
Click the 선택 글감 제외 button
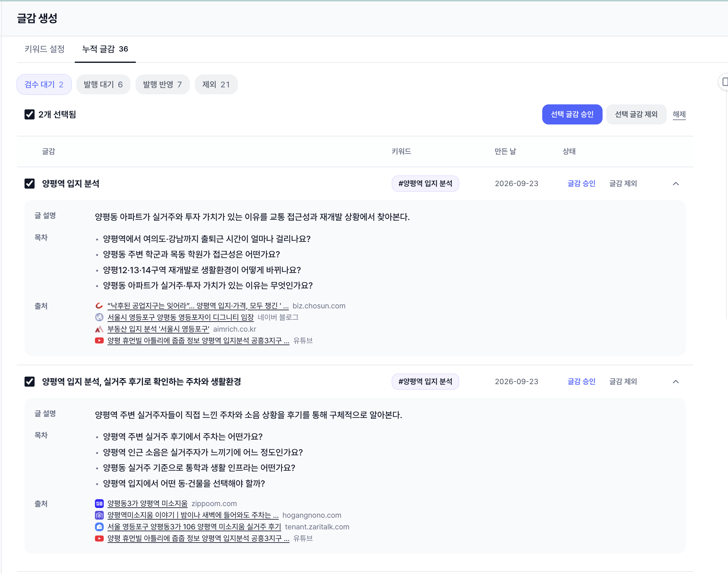(x=636, y=115)
